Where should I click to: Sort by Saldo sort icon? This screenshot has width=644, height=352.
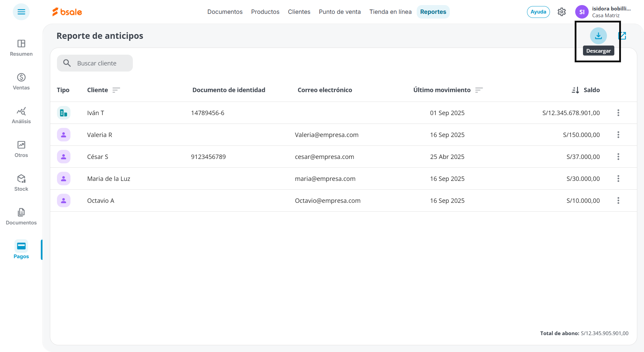[x=575, y=90]
